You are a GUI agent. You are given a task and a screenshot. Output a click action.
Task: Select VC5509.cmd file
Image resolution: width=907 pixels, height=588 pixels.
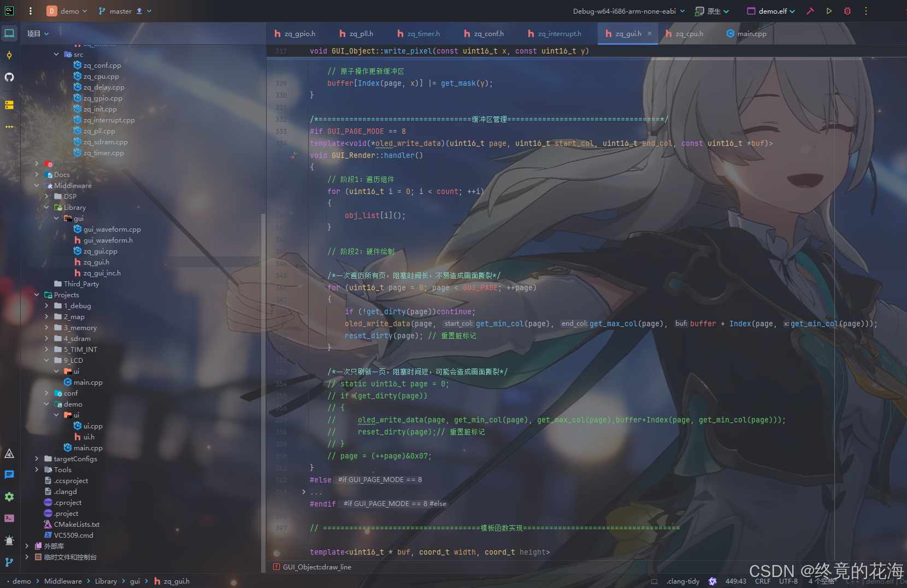tap(74, 535)
